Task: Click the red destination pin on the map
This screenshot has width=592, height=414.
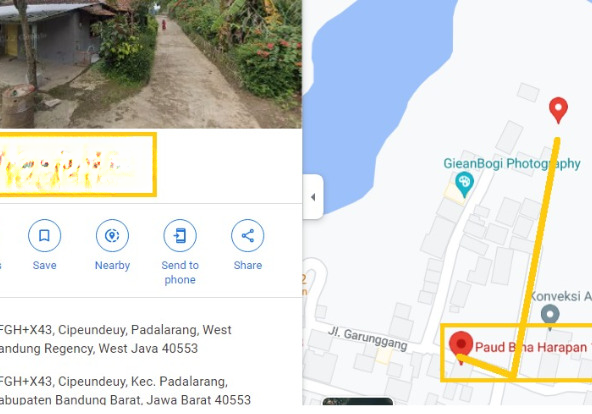Action: pos(558,109)
